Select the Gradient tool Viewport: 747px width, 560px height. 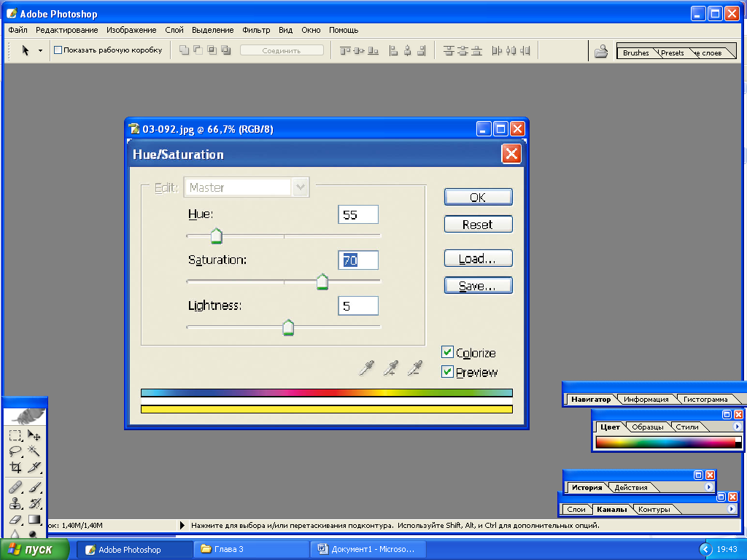pyautogui.click(x=34, y=519)
